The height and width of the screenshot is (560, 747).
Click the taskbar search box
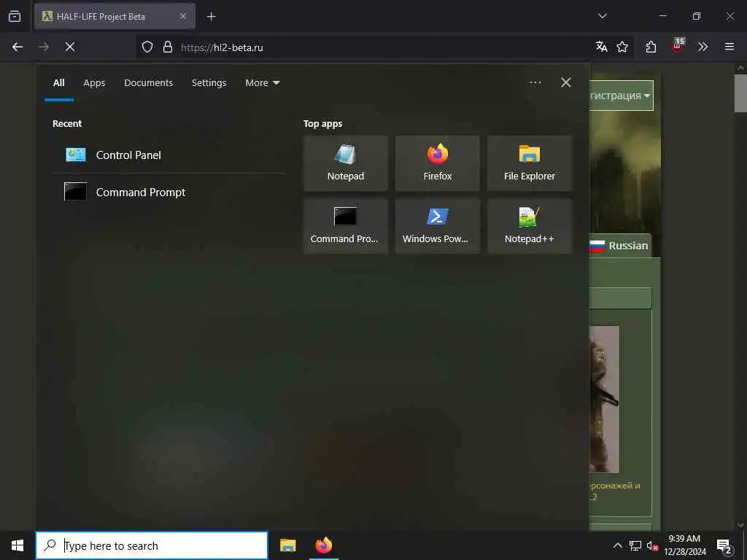(x=152, y=545)
